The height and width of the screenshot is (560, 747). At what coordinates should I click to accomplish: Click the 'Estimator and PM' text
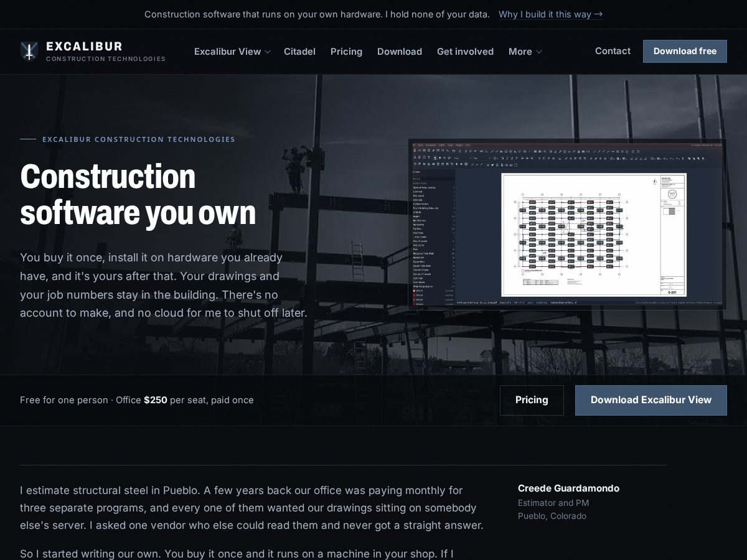tap(553, 503)
